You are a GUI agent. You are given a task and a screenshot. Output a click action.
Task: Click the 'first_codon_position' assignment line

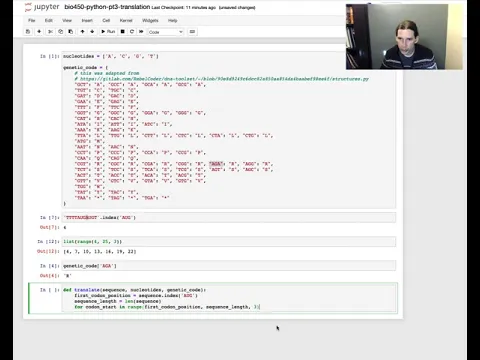coord(136,295)
